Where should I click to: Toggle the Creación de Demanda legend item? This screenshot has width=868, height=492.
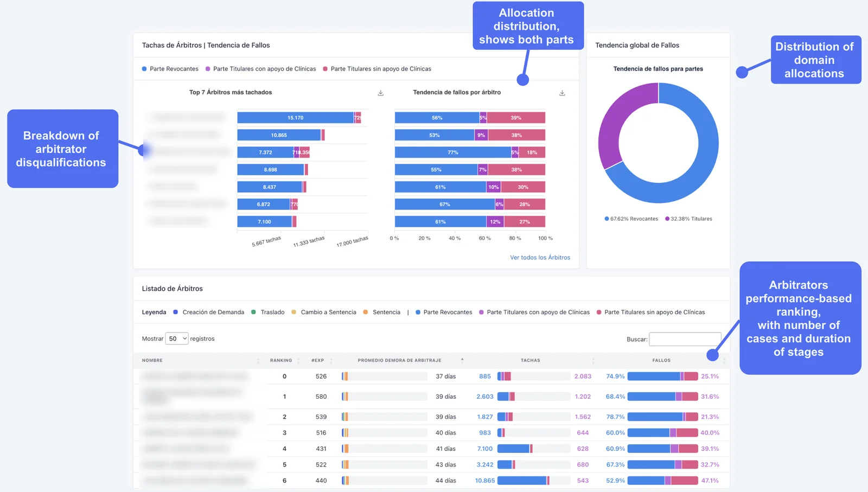click(x=209, y=312)
